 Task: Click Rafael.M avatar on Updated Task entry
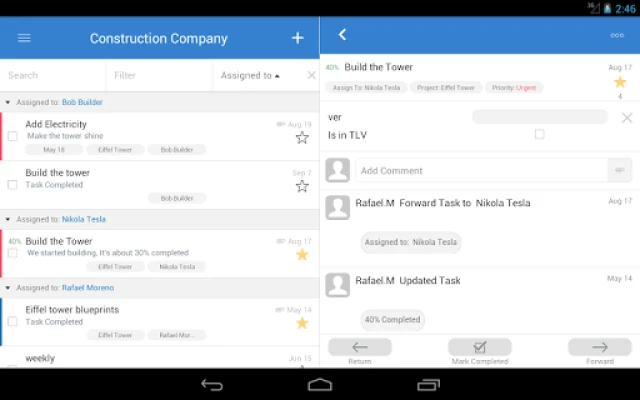pos(338,285)
